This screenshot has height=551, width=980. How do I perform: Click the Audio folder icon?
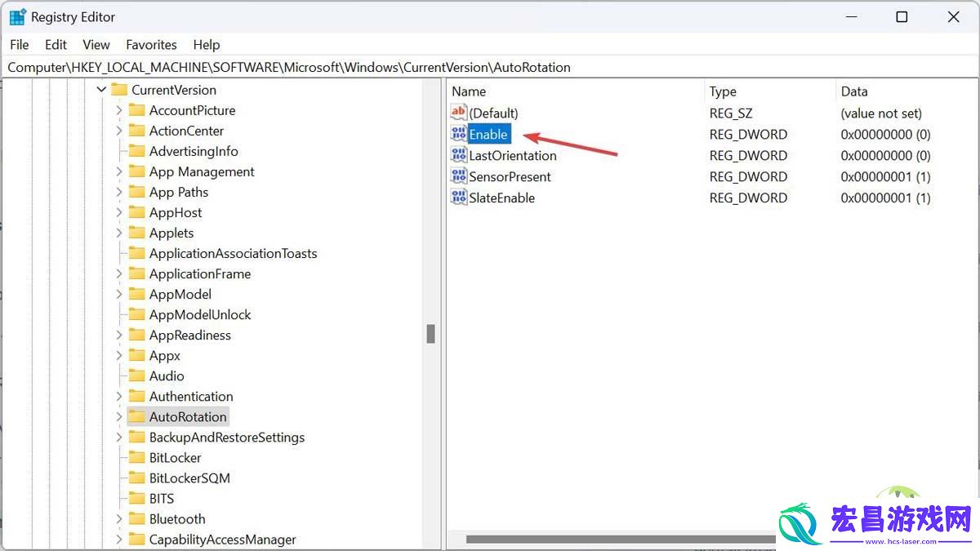click(136, 375)
